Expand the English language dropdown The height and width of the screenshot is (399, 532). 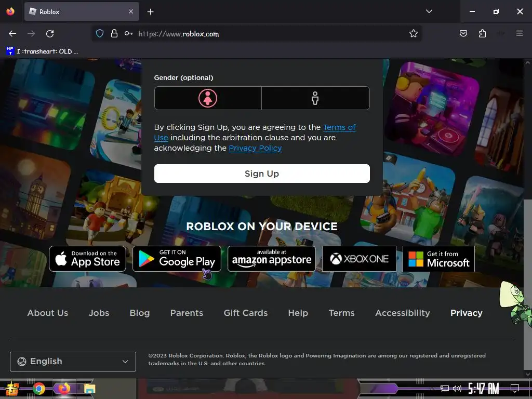[x=73, y=362]
